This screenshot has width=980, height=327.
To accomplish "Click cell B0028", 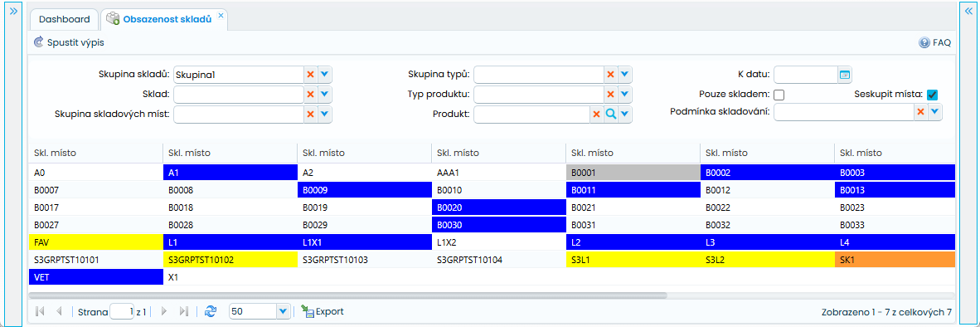I will pyautogui.click(x=230, y=224).
